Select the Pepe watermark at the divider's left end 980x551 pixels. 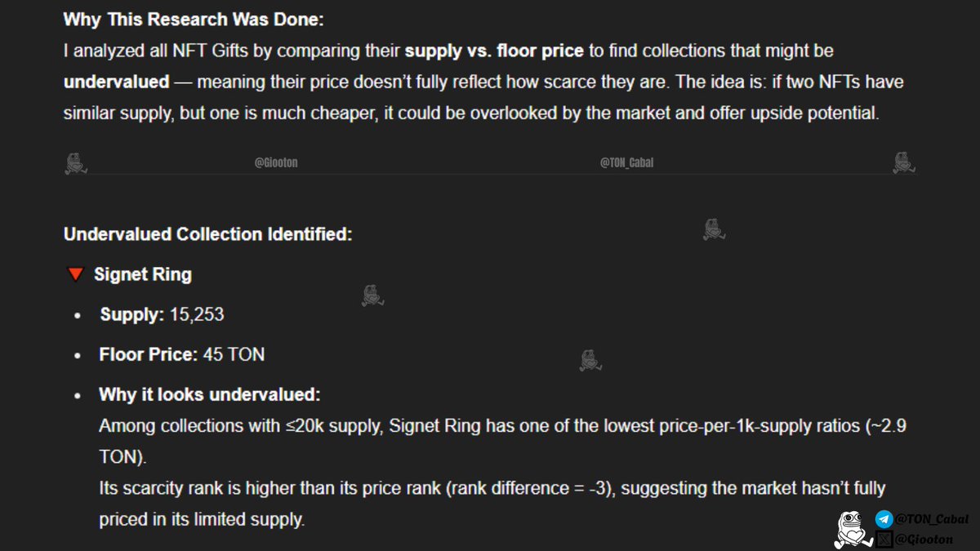pyautogui.click(x=75, y=163)
